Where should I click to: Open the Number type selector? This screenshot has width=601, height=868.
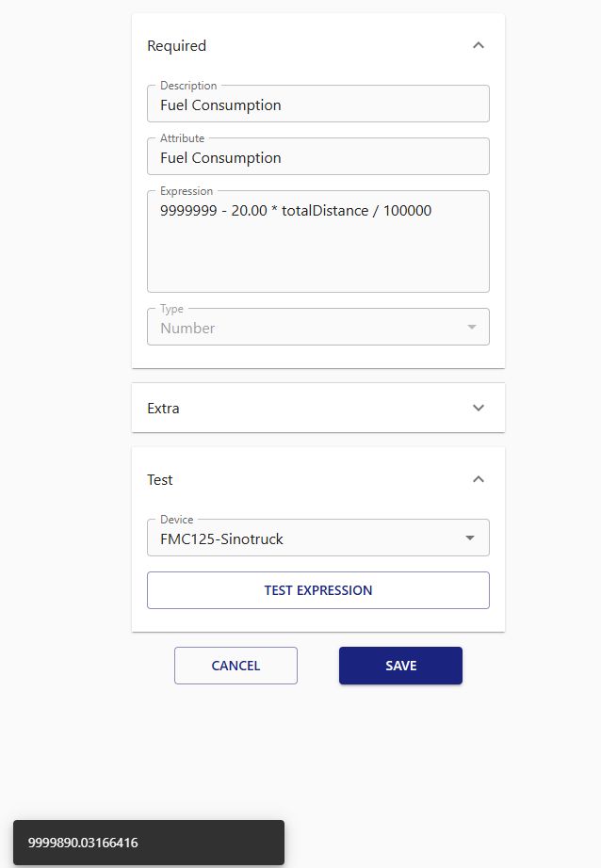301,329
